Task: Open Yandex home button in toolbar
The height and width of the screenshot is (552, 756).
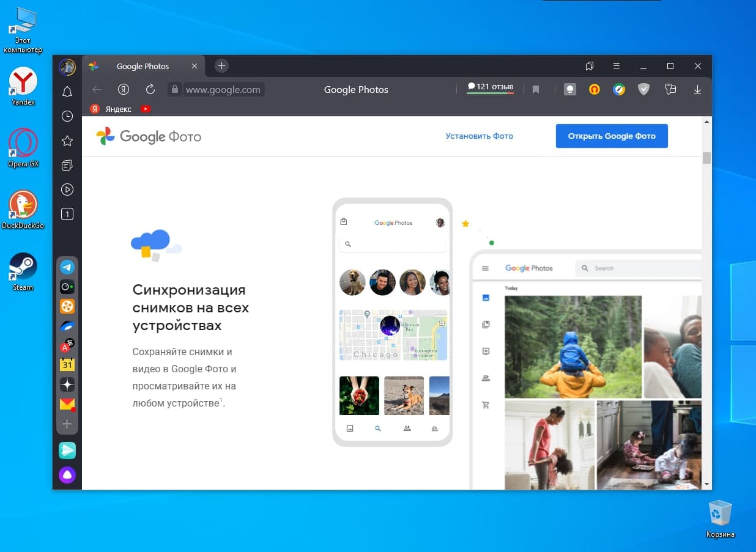Action: (x=124, y=89)
